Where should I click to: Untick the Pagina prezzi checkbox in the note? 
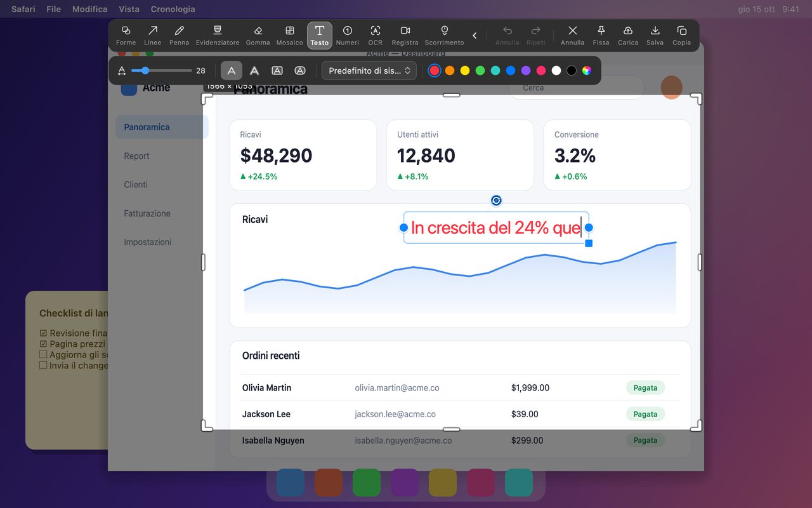pos(43,344)
